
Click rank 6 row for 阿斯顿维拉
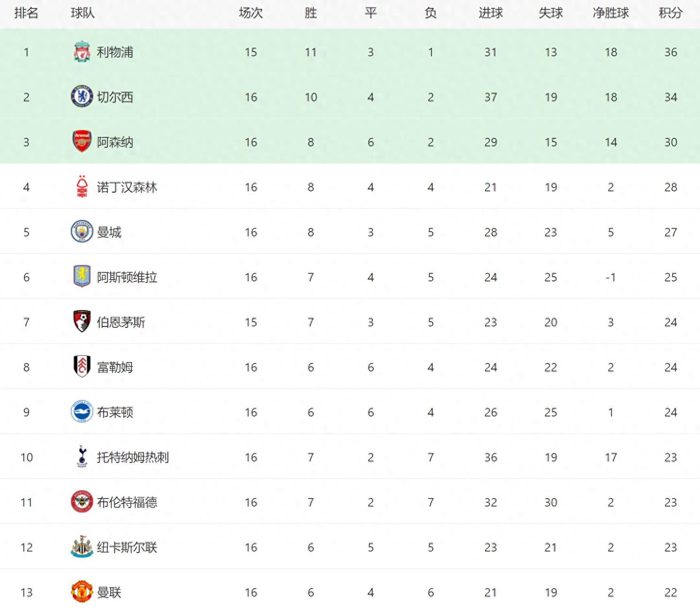pyautogui.click(x=350, y=277)
